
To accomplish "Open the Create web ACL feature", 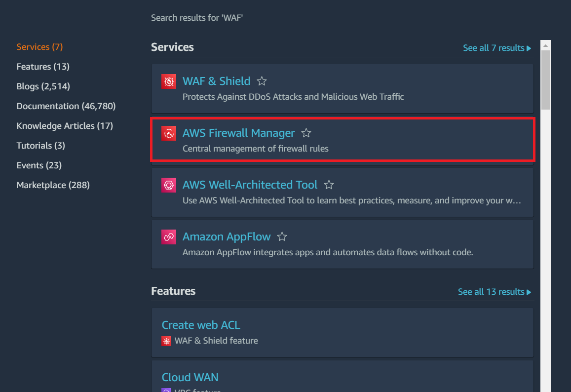I will click(x=200, y=325).
